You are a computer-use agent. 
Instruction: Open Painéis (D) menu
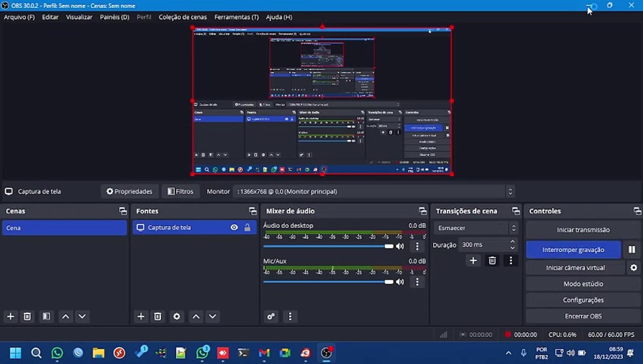coord(115,17)
